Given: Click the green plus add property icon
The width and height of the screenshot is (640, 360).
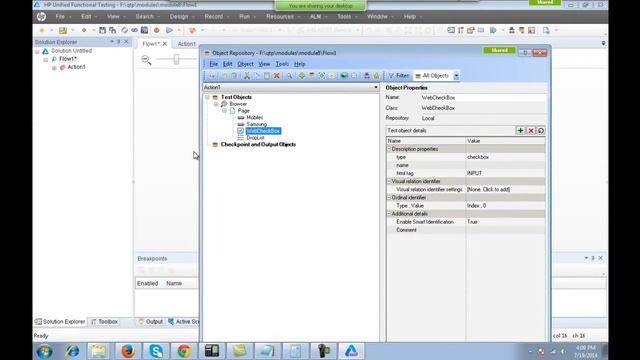Looking at the screenshot, I should [x=520, y=131].
